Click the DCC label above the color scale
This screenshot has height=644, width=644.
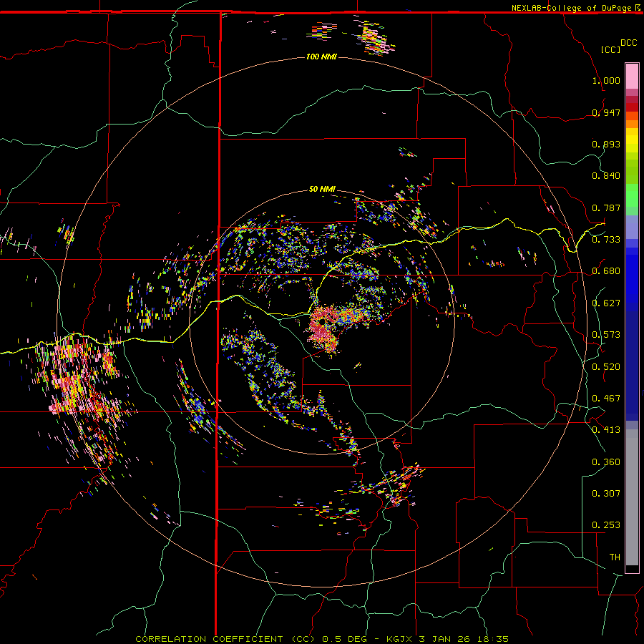pyautogui.click(x=628, y=43)
